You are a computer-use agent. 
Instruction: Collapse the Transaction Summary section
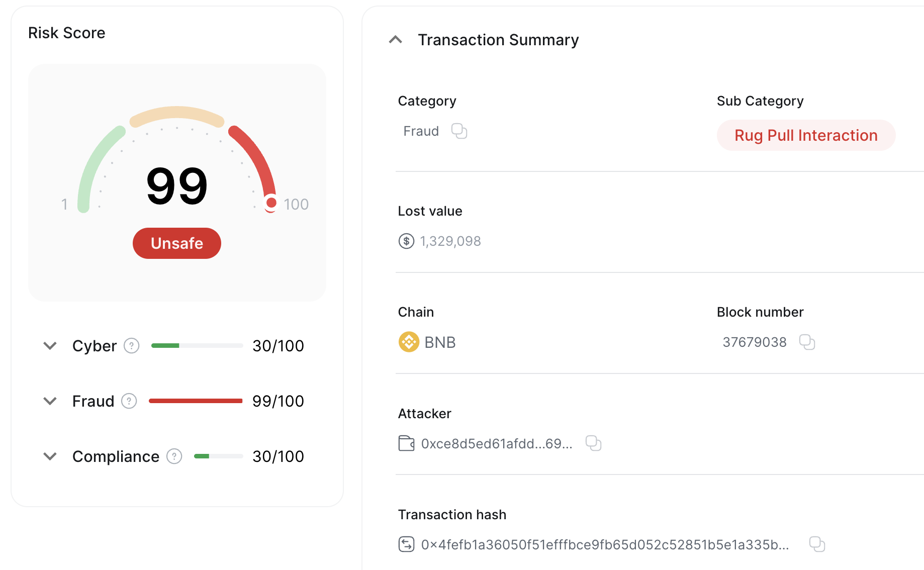tap(396, 39)
